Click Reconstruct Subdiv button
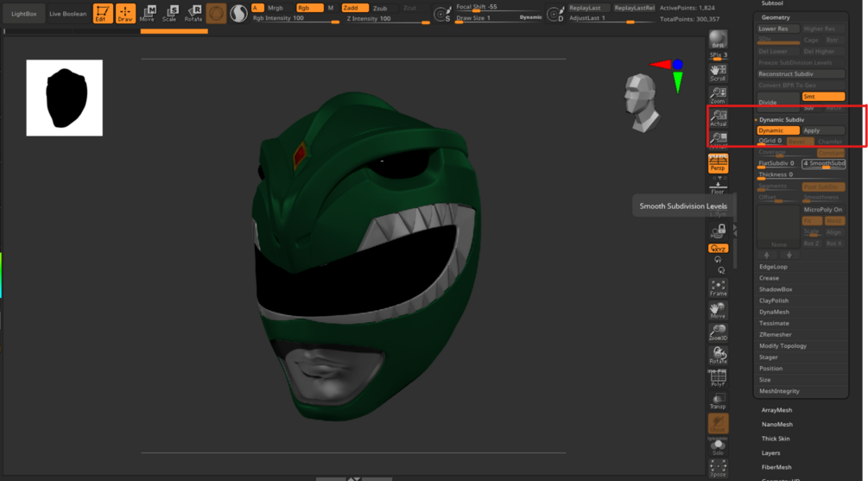The height and width of the screenshot is (481, 868). point(801,73)
